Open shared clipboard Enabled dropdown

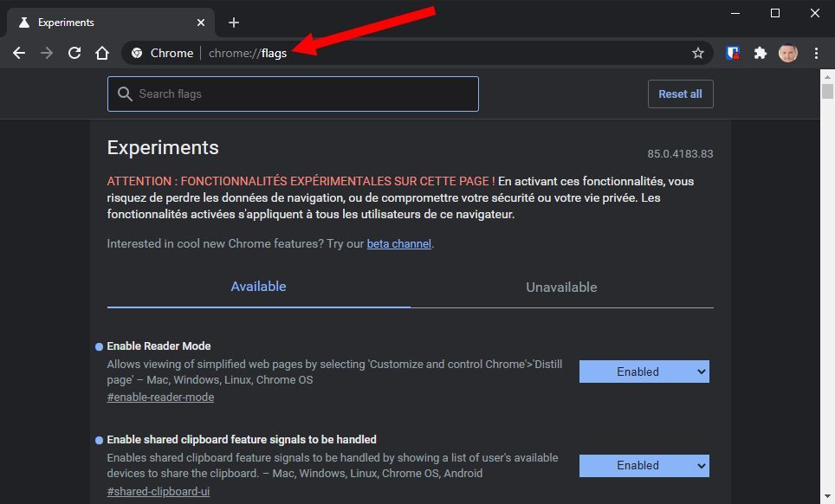[644, 465]
